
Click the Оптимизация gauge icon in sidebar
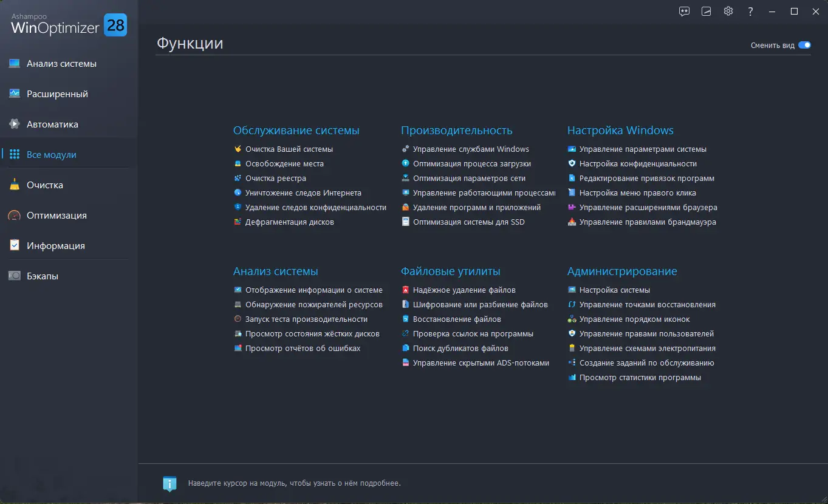15,216
